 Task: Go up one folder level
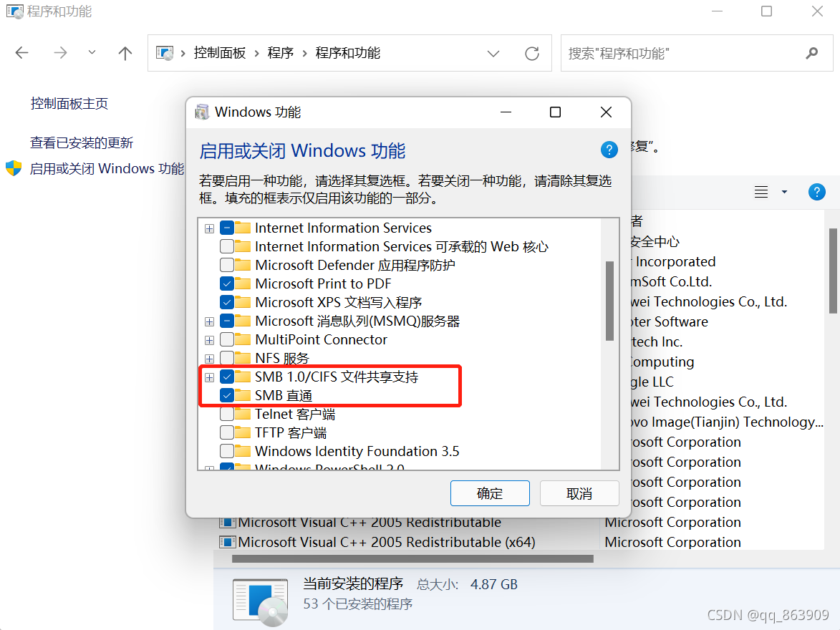(x=125, y=52)
